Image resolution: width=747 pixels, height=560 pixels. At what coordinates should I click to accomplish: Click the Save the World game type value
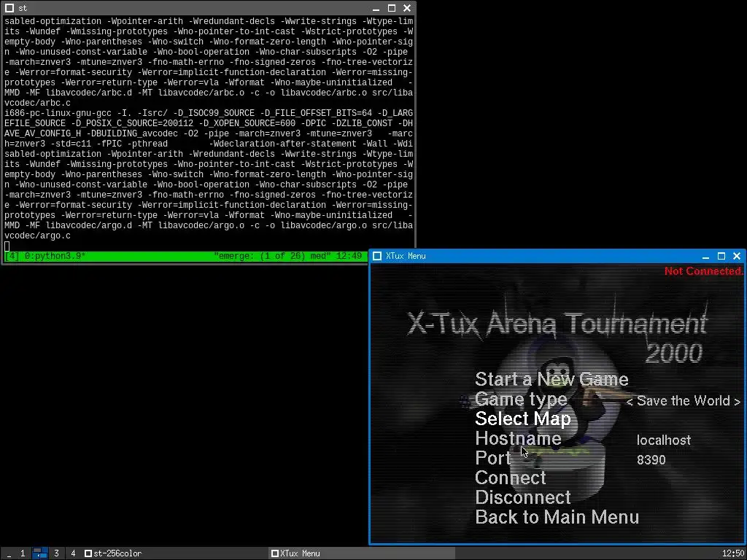[683, 401]
